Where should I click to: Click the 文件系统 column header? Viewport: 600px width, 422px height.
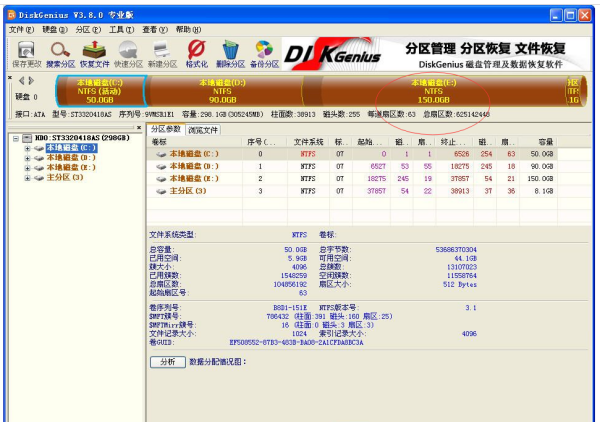click(308, 142)
